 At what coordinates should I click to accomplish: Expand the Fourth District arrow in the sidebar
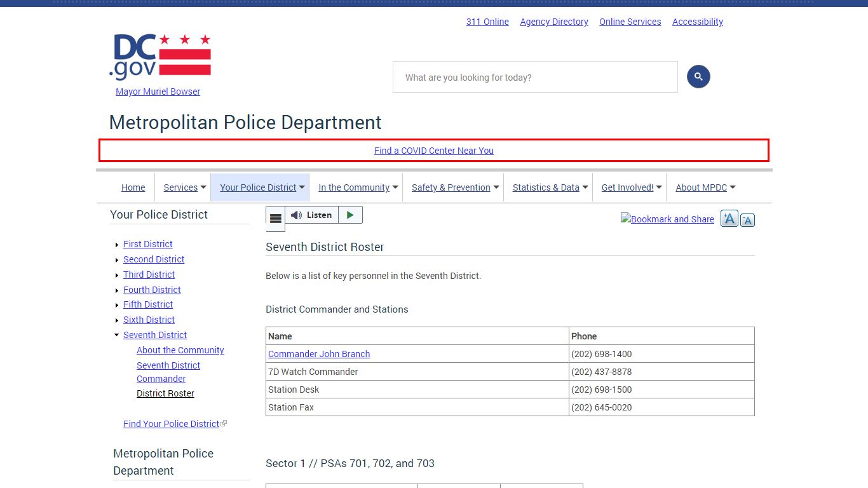click(117, 290)
